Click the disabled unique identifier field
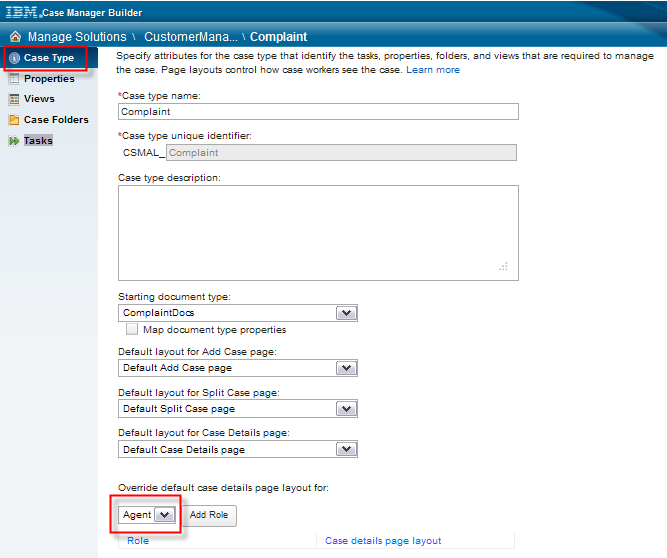 point(341,153)
